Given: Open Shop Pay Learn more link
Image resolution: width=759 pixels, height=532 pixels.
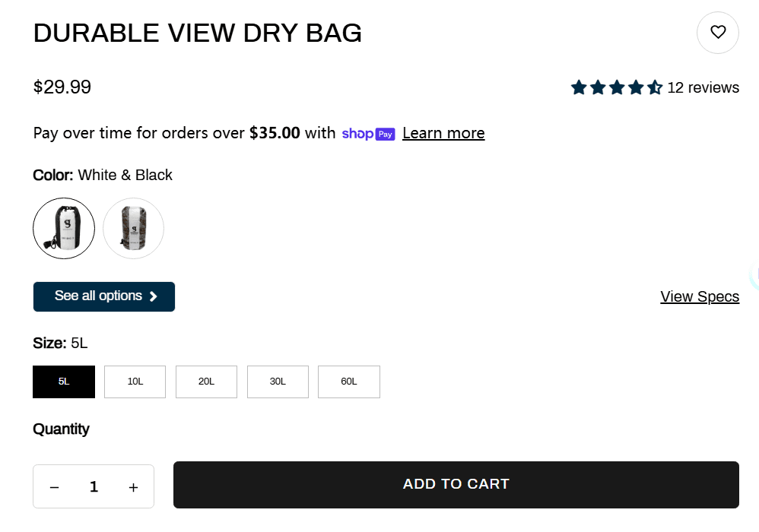Looking at the screenshot, I should [x=443, y=134].
